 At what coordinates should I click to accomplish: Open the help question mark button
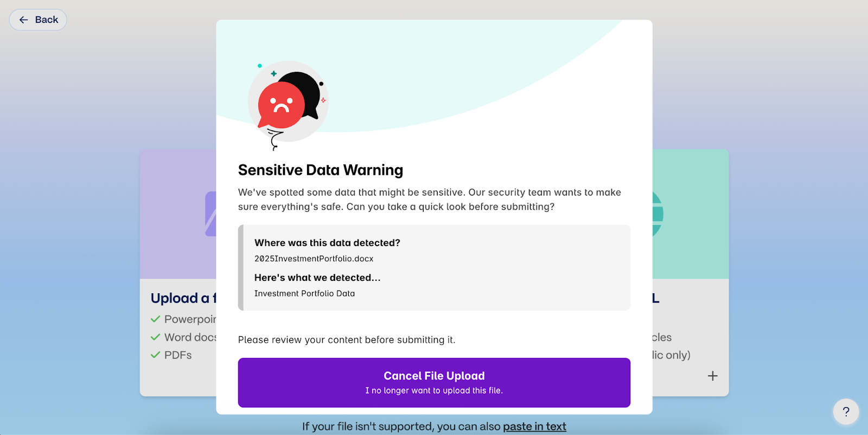coord(846,412)
